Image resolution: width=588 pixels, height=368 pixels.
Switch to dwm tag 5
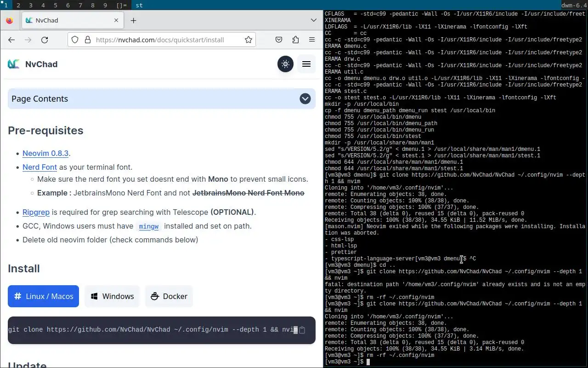(x=56, y=6)
